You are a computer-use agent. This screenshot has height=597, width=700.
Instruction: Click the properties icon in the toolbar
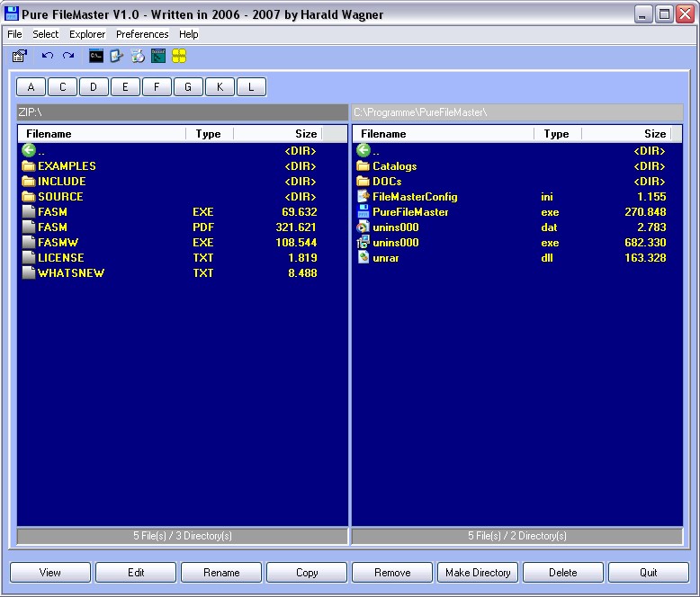pyautogui.click(x=19, y=56)
